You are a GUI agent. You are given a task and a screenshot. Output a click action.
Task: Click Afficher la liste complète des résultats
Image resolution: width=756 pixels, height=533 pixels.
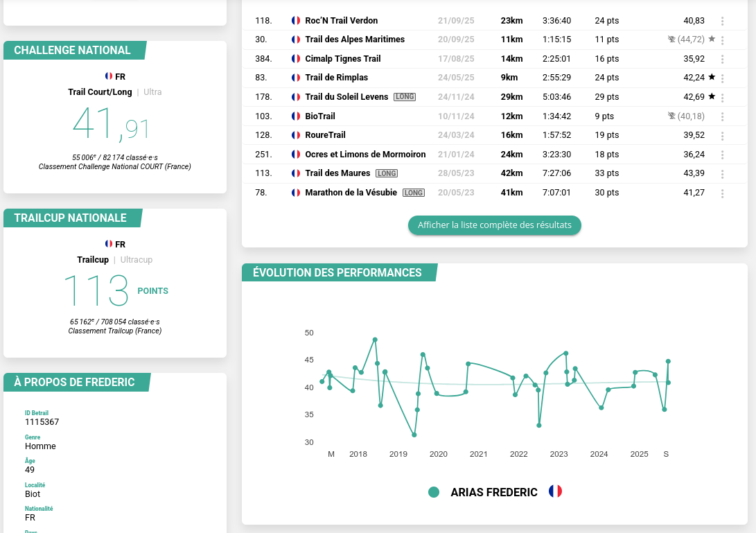[494, 225]
